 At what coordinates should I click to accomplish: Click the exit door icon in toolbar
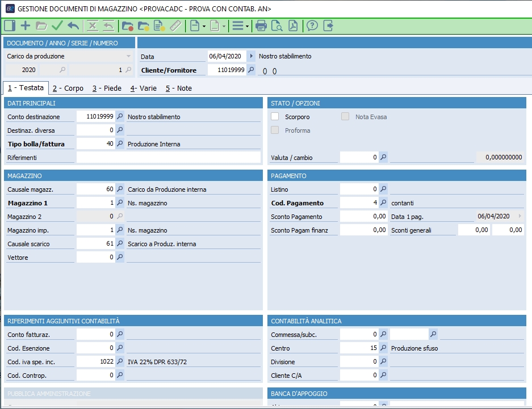click(328, 26)
